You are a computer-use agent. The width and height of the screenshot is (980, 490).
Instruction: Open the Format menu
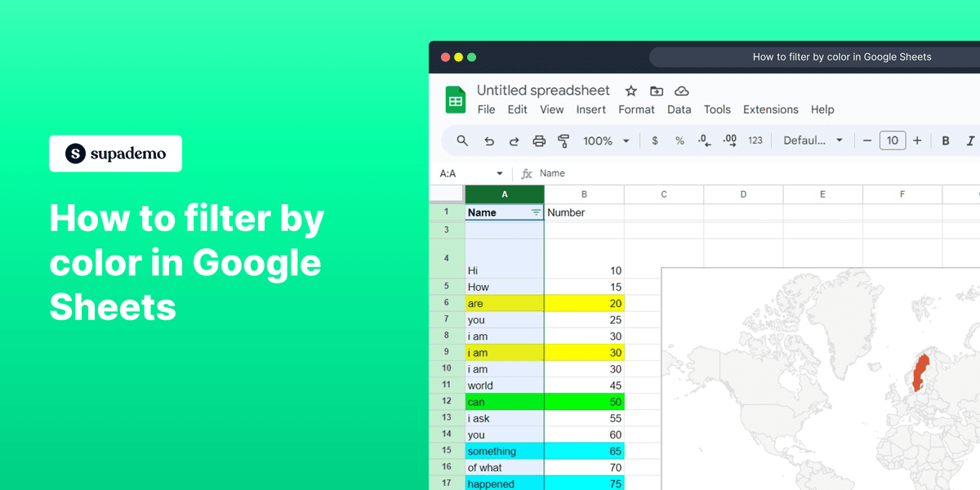(x=636, y=109)
